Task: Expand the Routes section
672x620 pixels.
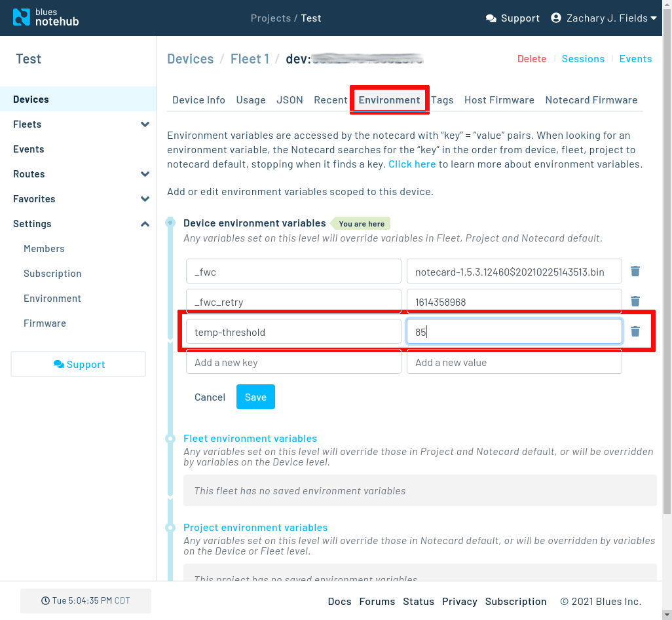Action: [x=145, y=173]
